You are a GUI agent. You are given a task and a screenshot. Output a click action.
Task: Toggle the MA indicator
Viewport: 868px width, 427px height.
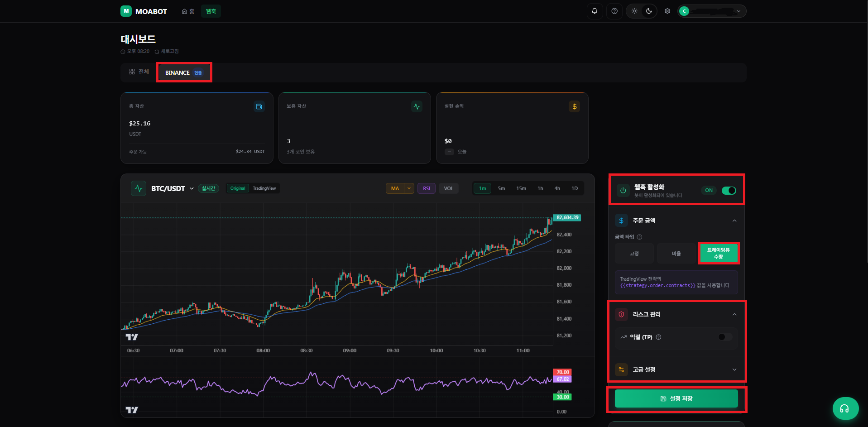tap(395, 188)
